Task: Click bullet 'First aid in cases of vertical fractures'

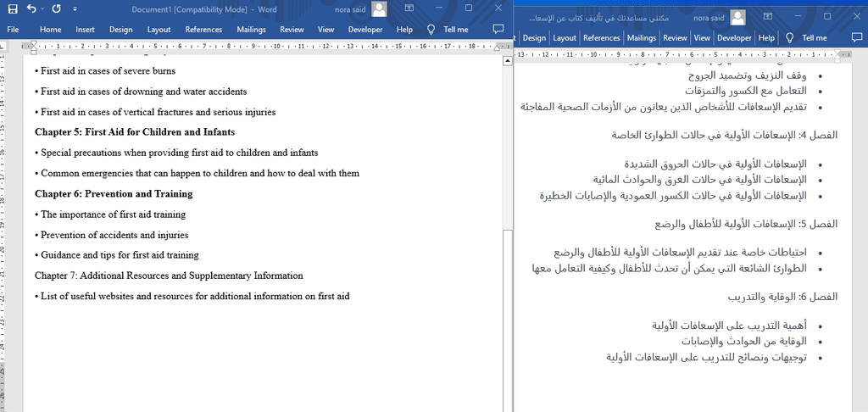Action: point(155,112)
